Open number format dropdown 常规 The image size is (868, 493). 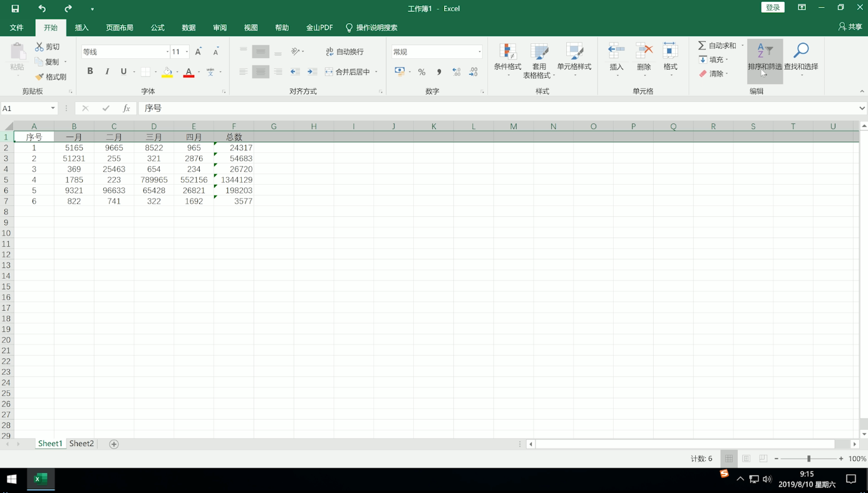tap(479, 52)
